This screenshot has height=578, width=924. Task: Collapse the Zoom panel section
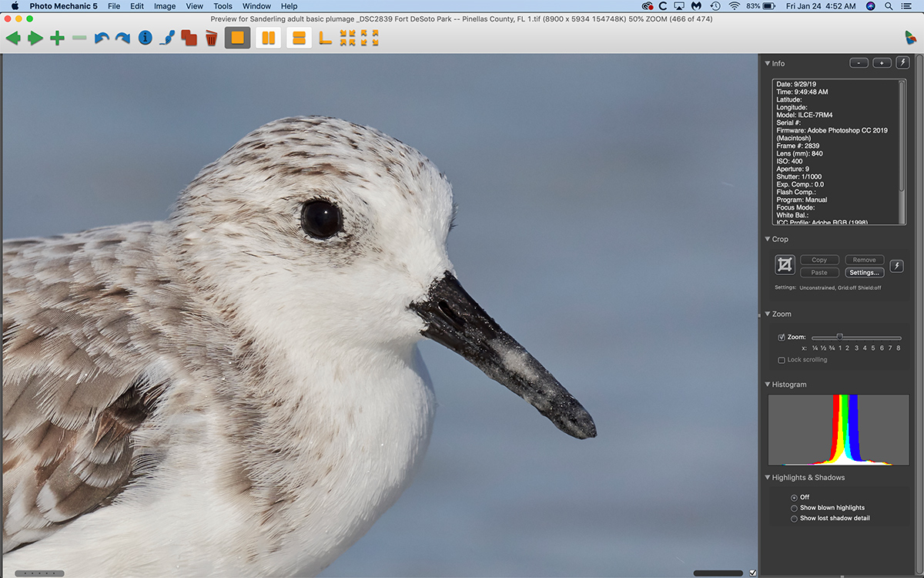768,314
